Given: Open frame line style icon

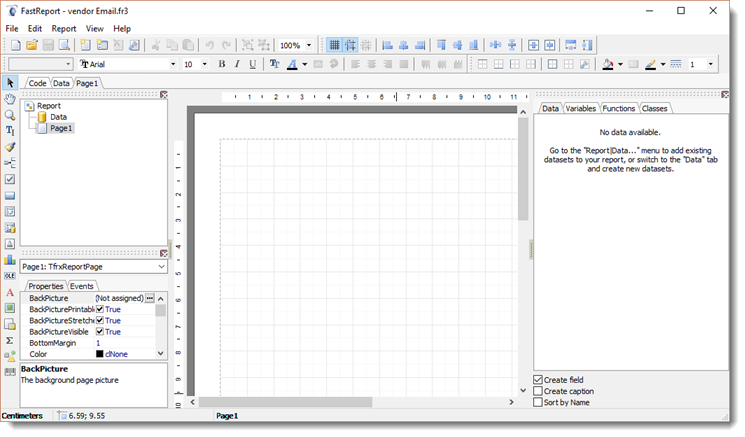Looking at the screenshot, I should point(676,64).
